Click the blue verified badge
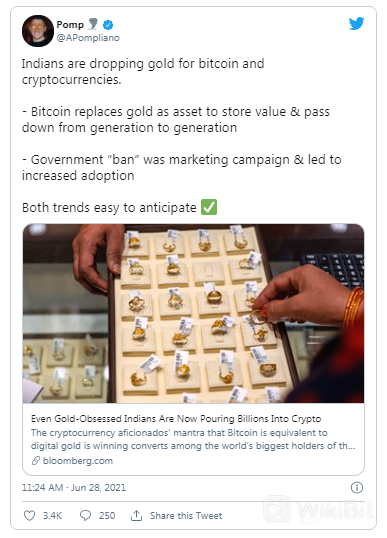387x538 pixels. 108,25
